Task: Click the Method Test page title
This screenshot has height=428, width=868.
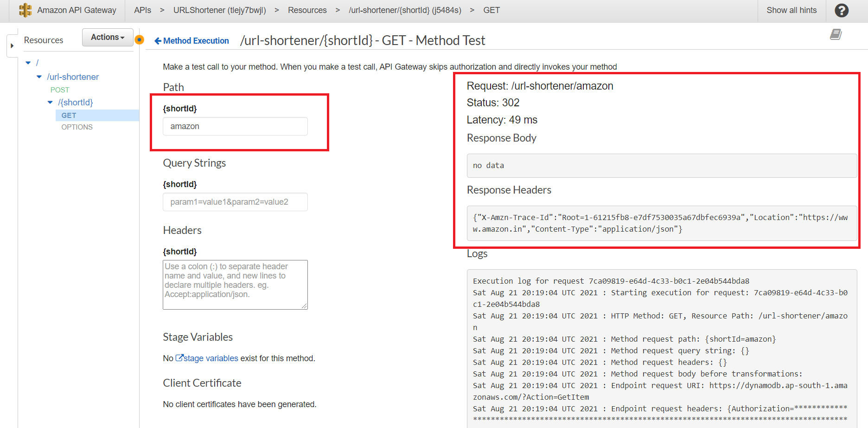Action: [x=363, y=41]
